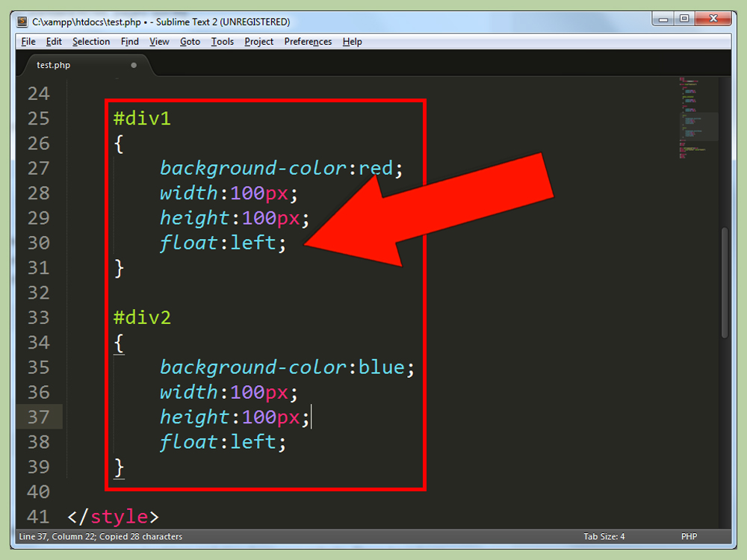Screen dimensions: 747x560
Task: Click opening brace on line 26
Action: click(119, 144)
